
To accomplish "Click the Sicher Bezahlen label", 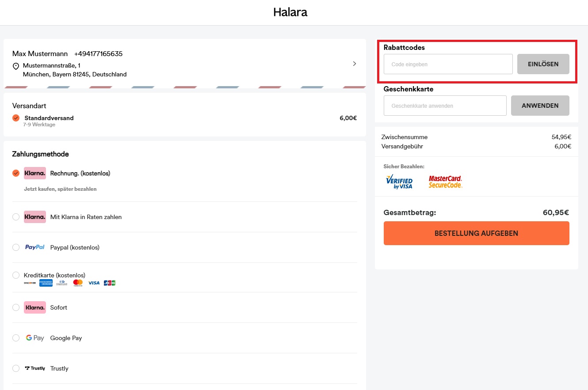I will pyautogui.click(x=404, y=167).
